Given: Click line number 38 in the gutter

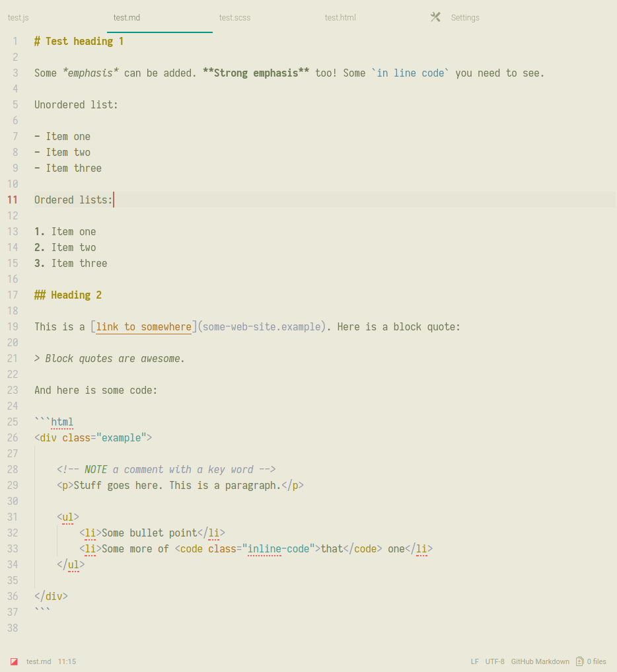Looking at the screenshot, I should click(x=13, y=628).
